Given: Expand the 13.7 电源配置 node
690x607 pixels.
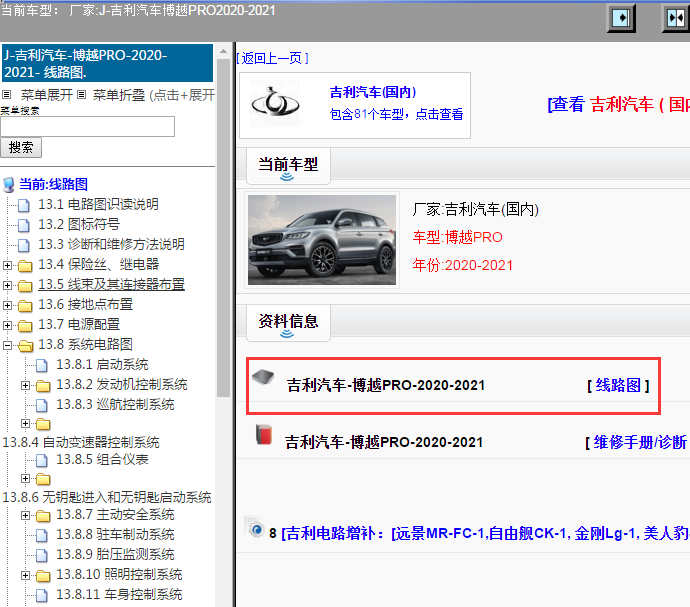Looking at the screenshot, I should pos(7,325).
